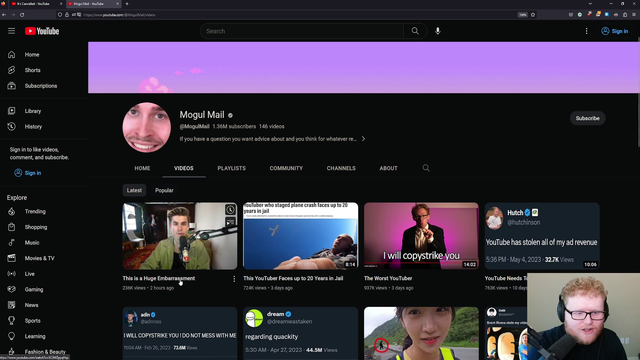Select the Latest filter chip
Viewport: 640px width, 360px height.
(134, 190)
